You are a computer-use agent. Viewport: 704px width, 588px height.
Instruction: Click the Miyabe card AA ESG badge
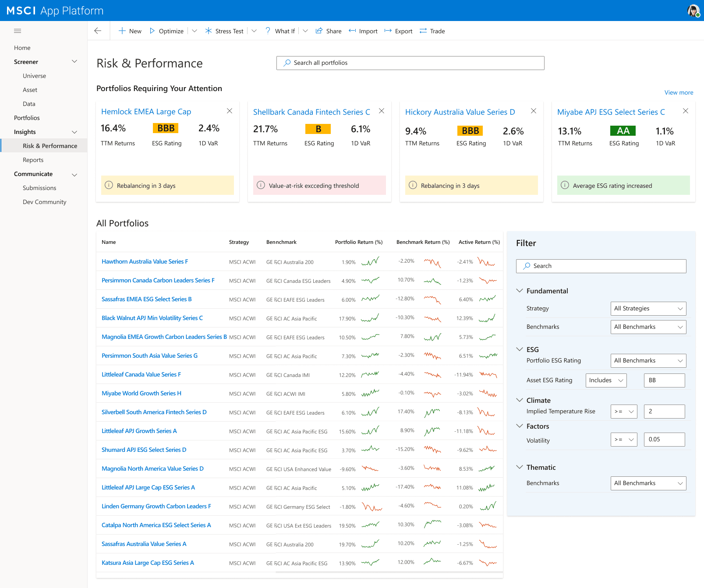coord(623,130)
